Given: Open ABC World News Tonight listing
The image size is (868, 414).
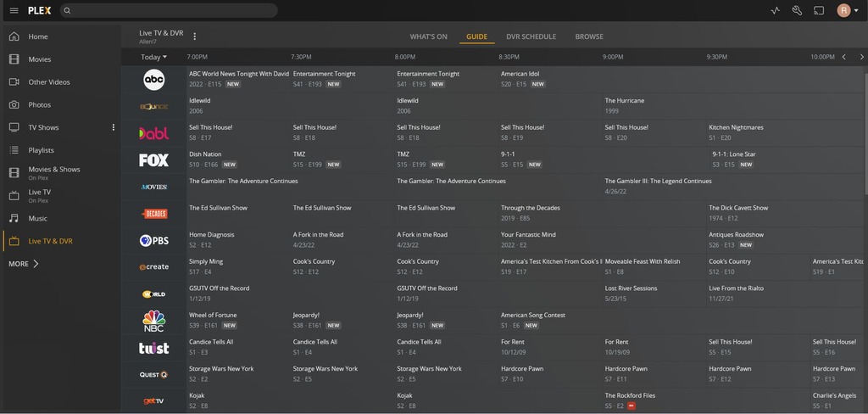Looking at the screenshot, I should click(x=238, y=79).
